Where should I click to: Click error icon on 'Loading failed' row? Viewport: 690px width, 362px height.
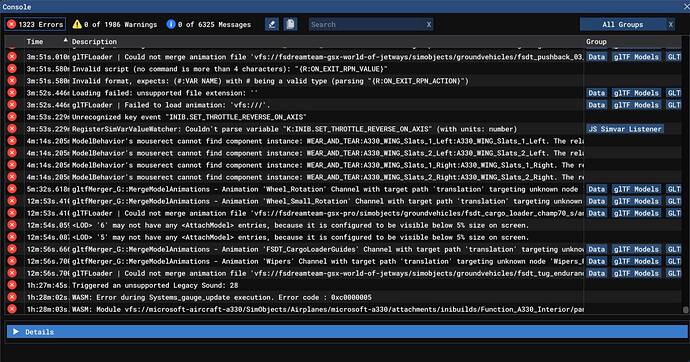12,93
